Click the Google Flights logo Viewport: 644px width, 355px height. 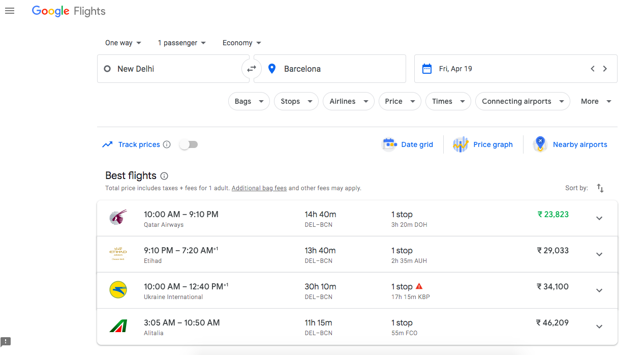pyautogui.click(x=69, y=11)
